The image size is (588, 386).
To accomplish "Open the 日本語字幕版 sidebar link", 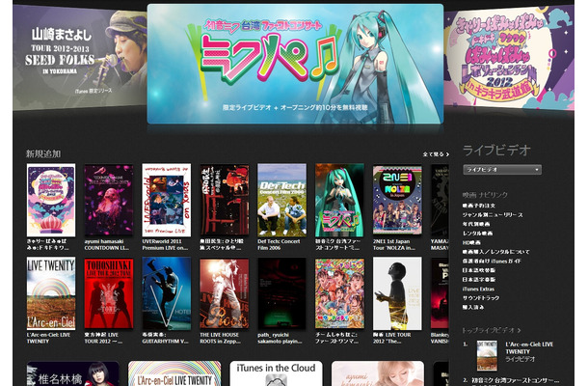I will [479, 279].
